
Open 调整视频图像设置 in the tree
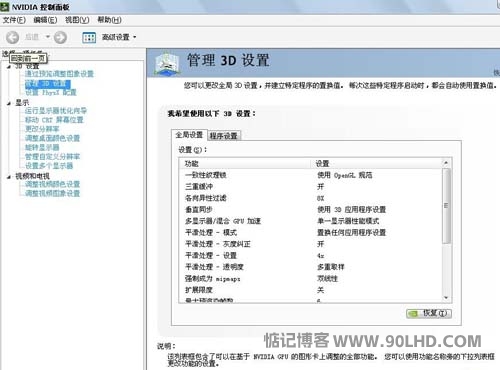click(52, 193)
